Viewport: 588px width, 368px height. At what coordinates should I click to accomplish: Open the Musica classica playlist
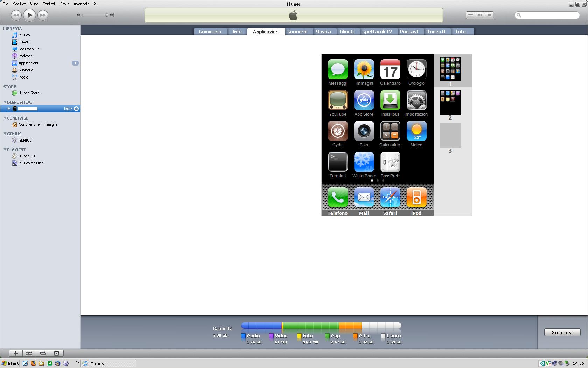tap(31, 163)
